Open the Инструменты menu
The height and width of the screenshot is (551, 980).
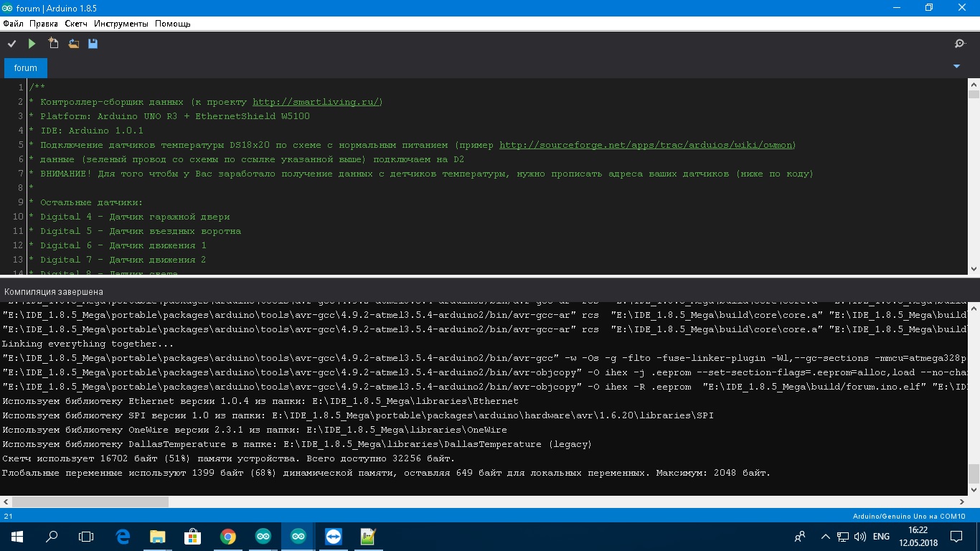(121, 24)
